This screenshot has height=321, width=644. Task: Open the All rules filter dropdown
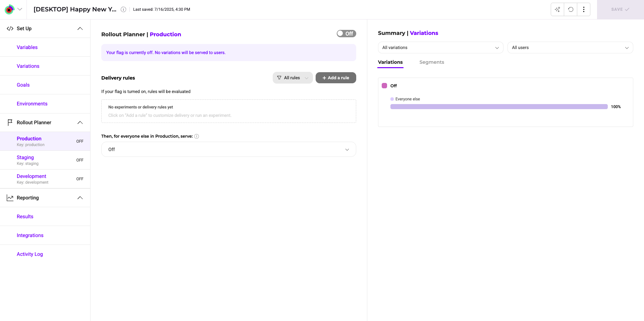point(292,78)
